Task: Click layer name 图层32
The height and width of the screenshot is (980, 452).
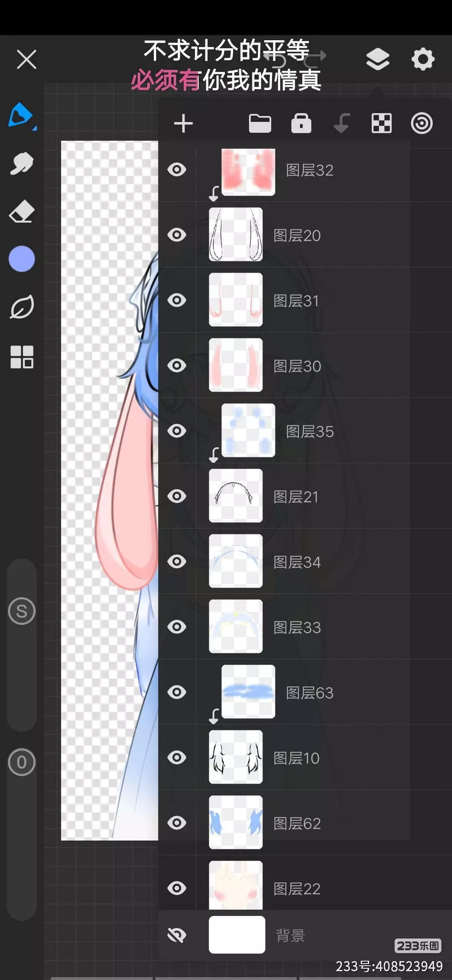Action: (x=310, y=170)
